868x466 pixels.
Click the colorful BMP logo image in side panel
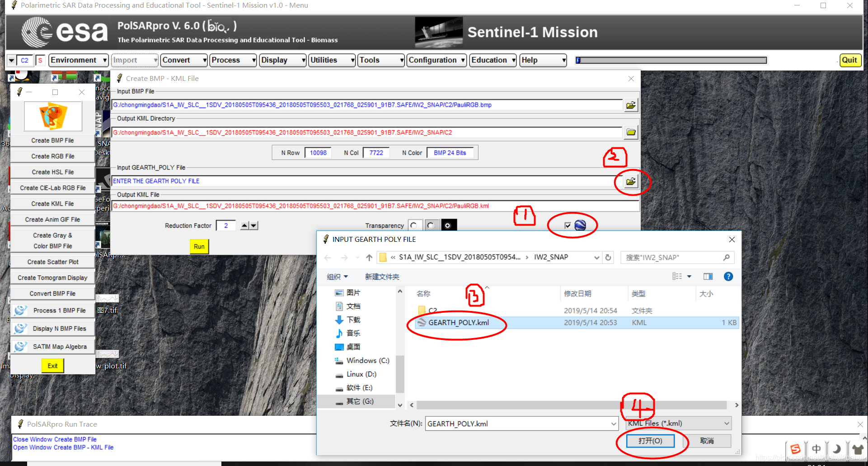(53, 116)
